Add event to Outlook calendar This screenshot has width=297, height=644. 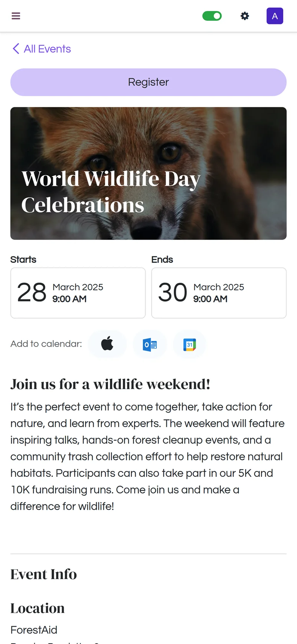pyautogui.click(x=150, y=344)
